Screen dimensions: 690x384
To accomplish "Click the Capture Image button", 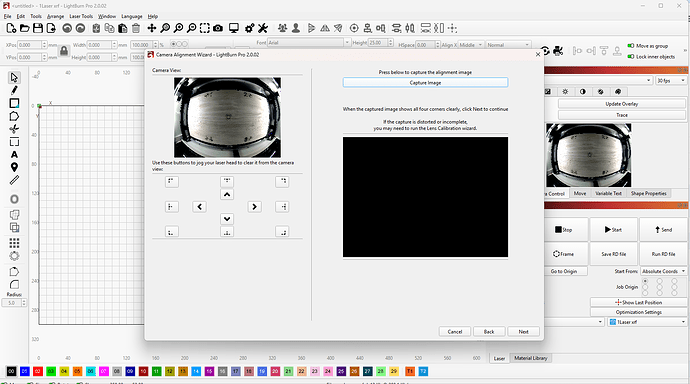I will tap(425, 83).
